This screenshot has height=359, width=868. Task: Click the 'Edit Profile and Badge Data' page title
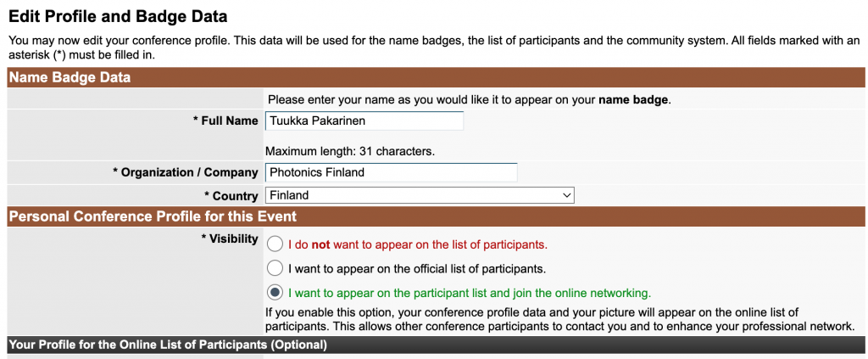pyautogui.click(x=118, y=15)
